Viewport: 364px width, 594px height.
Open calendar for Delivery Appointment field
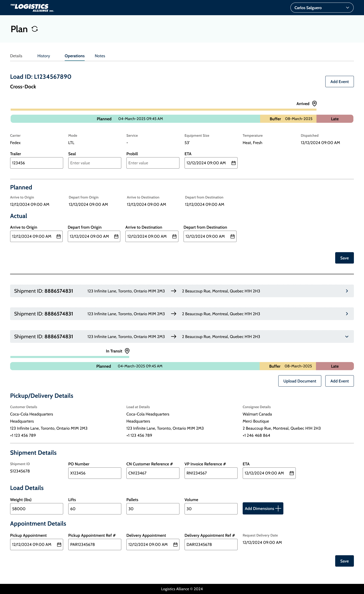[175, 545]
